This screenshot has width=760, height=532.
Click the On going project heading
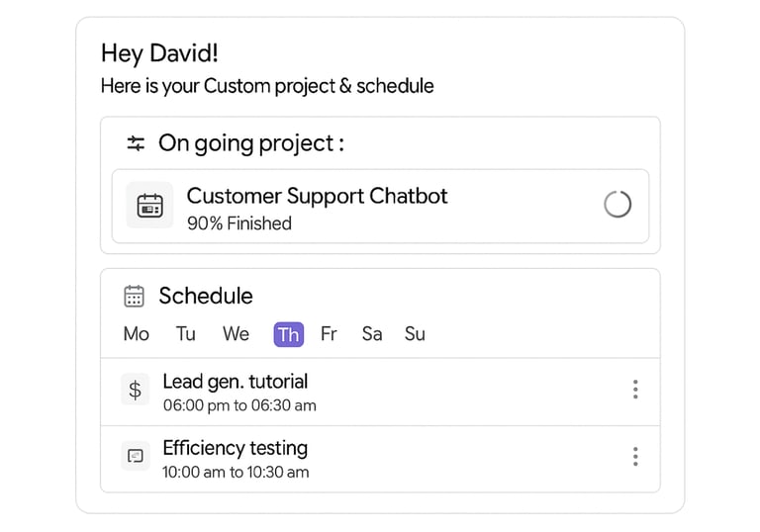click(251, 143)
